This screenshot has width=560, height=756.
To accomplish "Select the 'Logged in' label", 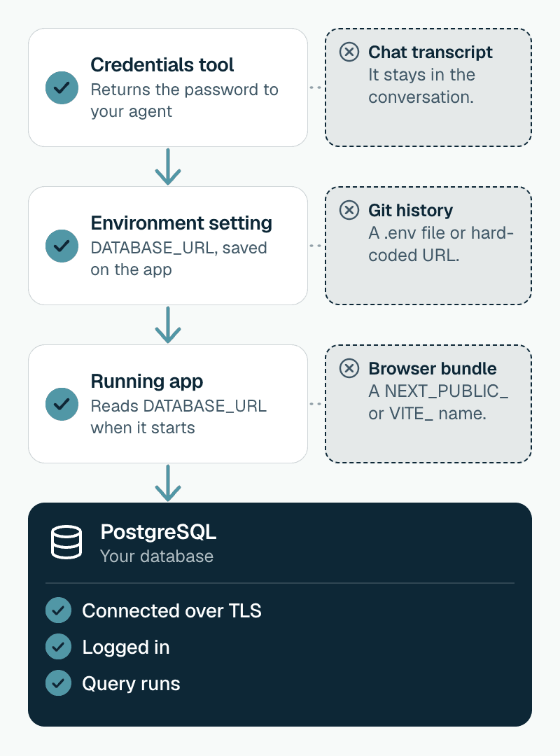I will coord(126,647).
